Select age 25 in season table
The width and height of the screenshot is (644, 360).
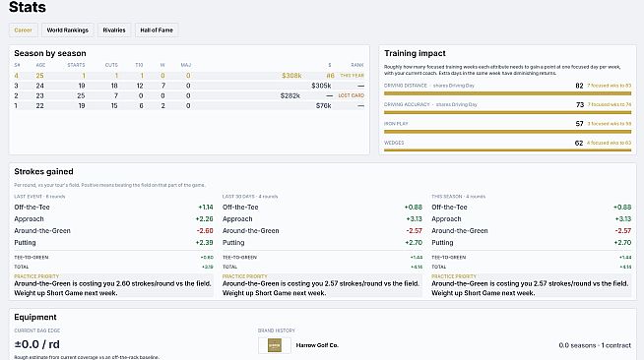click(39, 76)
